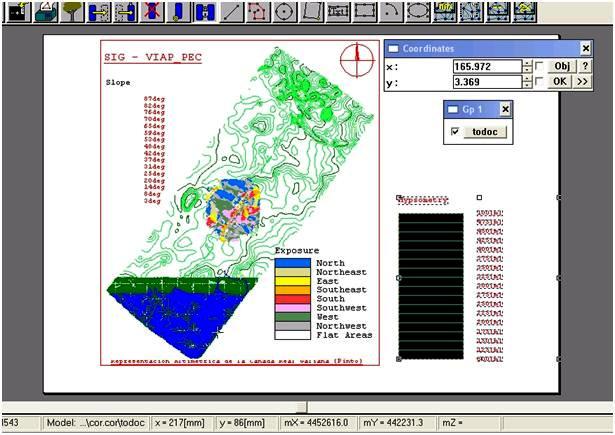Screen dimensions: 615x435
Task: Click the Obj button
Action: pos(561,67)
